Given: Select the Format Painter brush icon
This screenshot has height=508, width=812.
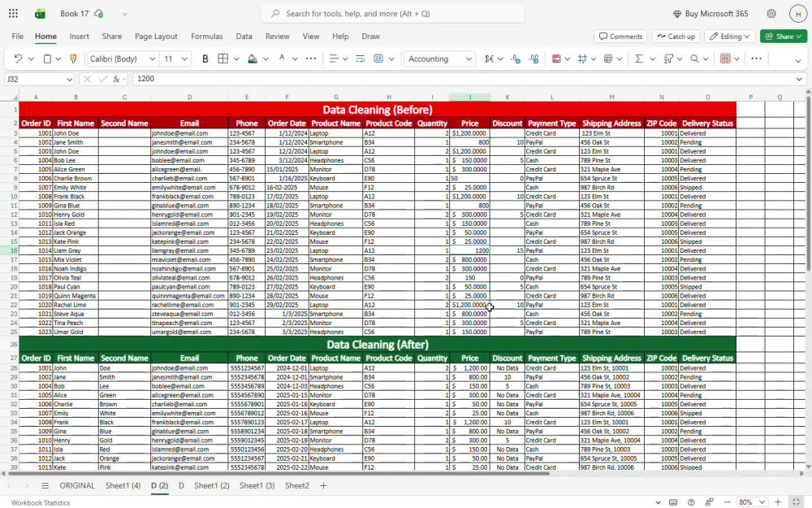Looking at the screenshot, I should pos(73,59).
